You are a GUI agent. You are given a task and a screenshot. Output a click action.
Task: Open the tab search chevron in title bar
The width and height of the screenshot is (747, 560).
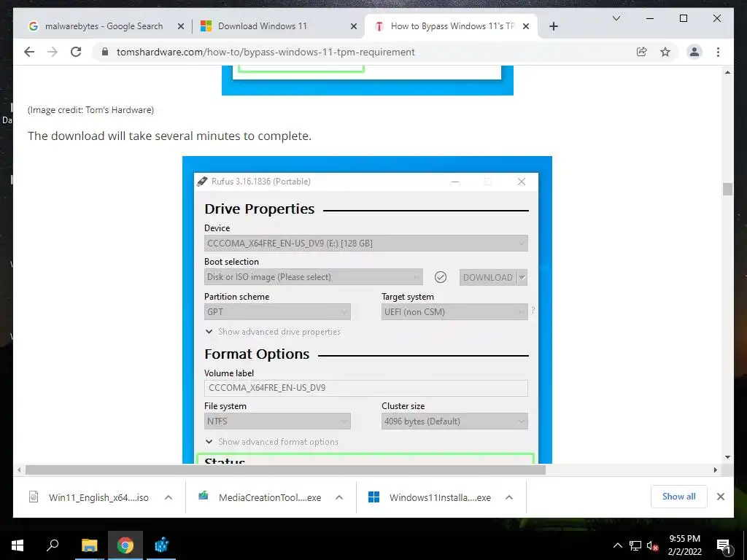coord(616,18)
